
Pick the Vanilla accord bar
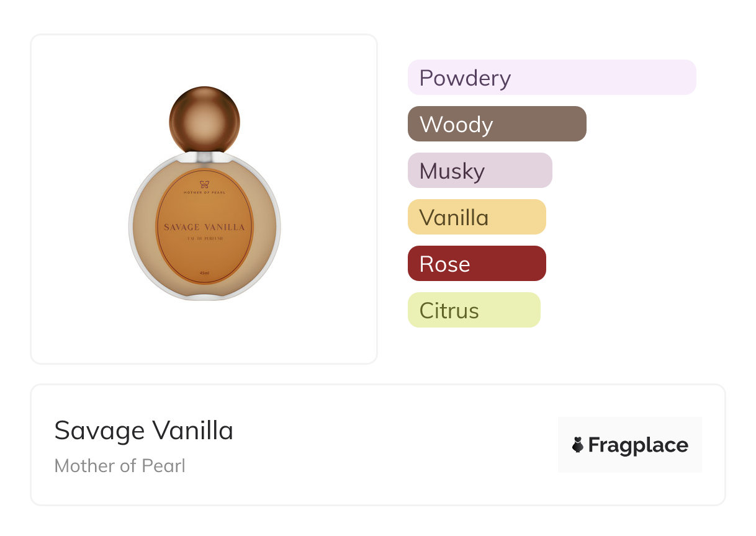pyautogui.click(x=477, y=217)
